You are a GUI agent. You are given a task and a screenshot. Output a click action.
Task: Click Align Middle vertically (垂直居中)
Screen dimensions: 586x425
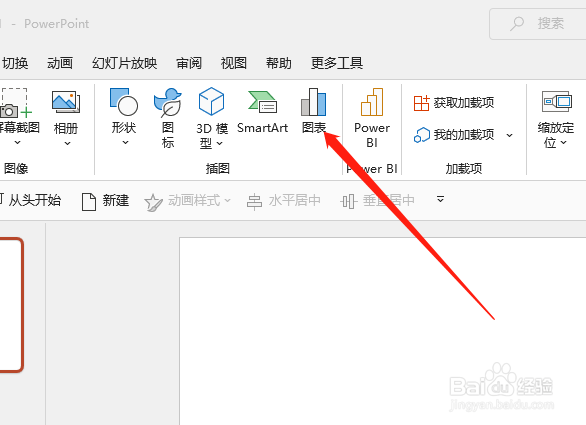pyautogui.click(x=377, y=201)
